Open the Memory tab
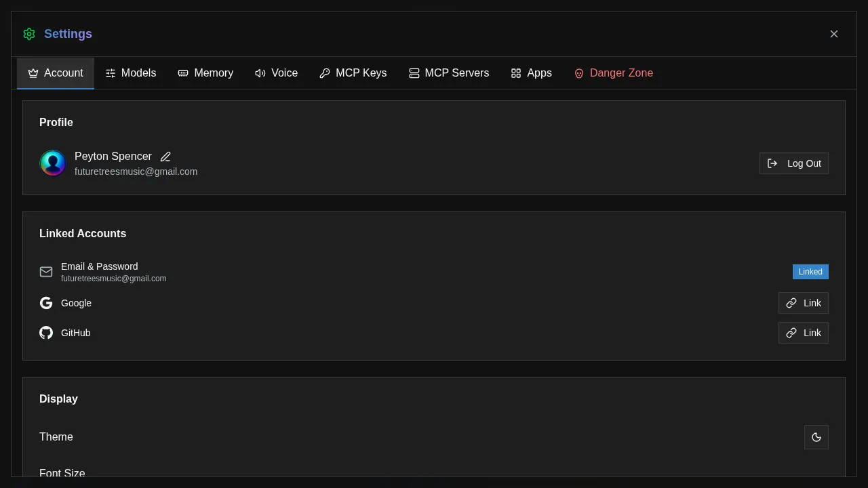 (205, 73)
